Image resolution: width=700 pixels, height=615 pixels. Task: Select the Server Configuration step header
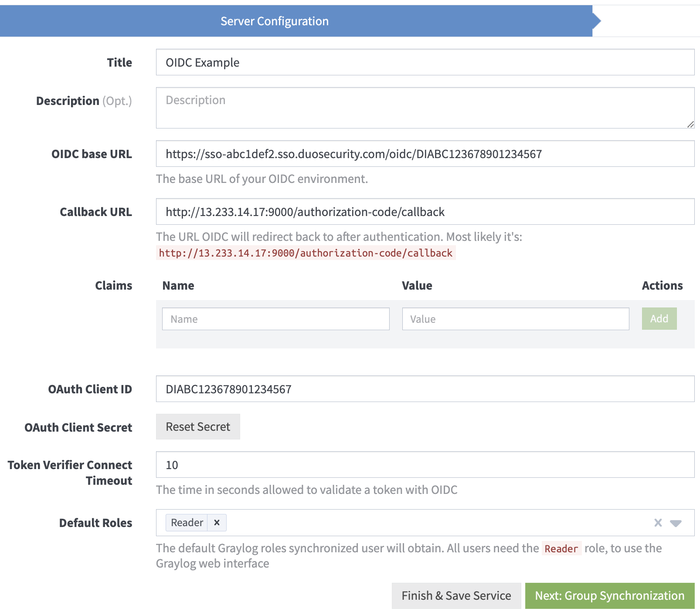274,20
